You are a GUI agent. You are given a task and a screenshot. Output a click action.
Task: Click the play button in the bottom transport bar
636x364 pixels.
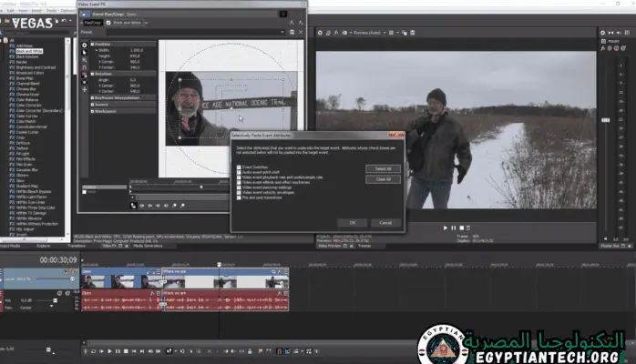point(110,350)
